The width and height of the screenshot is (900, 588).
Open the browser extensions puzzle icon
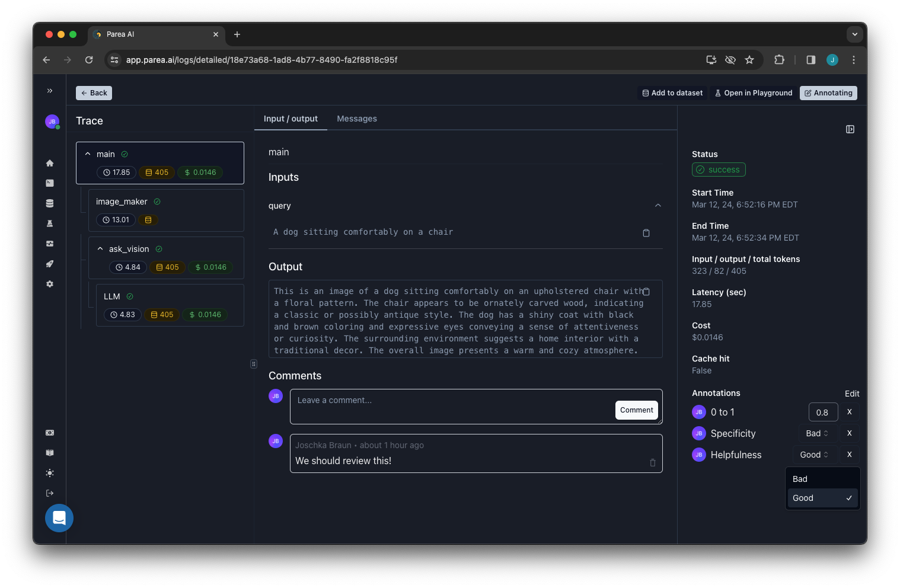click(780, 60)
